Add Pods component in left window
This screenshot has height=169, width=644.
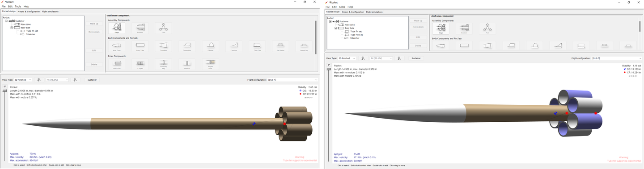pyautogui.click(x=163, y=28)
